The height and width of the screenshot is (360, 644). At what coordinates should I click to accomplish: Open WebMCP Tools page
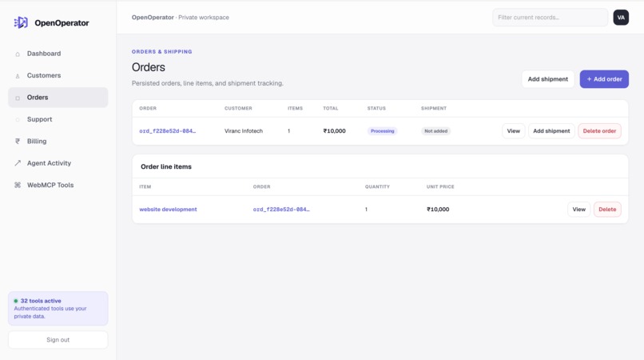(58, 185)
